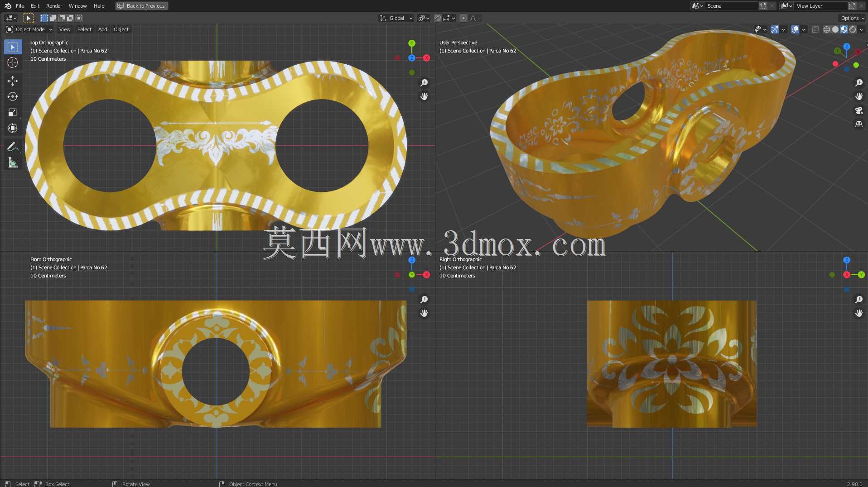Click the New View Layer button

(x=852, y=6)
